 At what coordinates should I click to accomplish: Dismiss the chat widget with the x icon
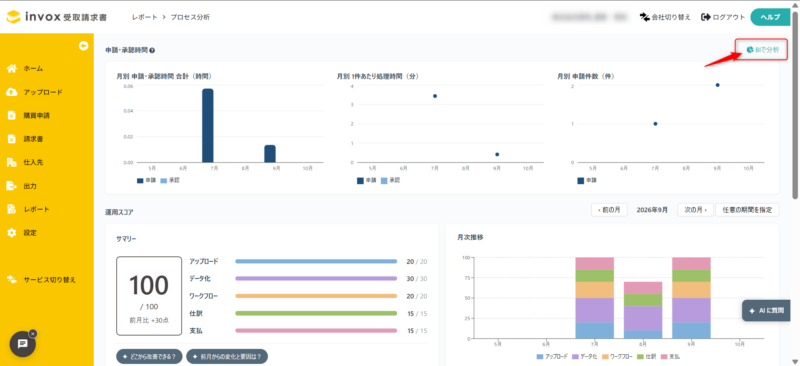[x=33, y=333]
